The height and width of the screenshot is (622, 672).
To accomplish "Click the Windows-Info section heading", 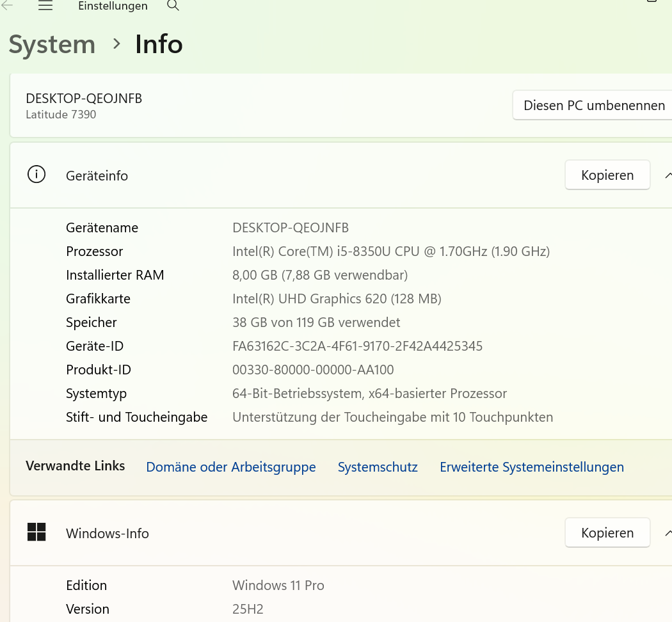I will [107, 533].
